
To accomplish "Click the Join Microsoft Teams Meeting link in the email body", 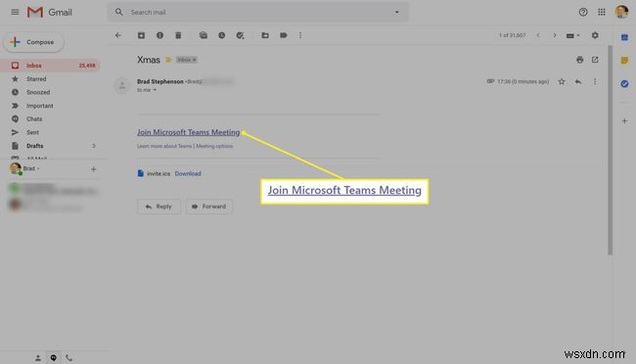I will 188,132.
